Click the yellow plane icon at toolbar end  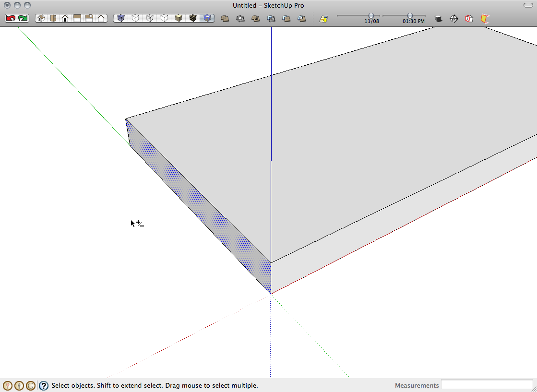click(x=485, y=19)
